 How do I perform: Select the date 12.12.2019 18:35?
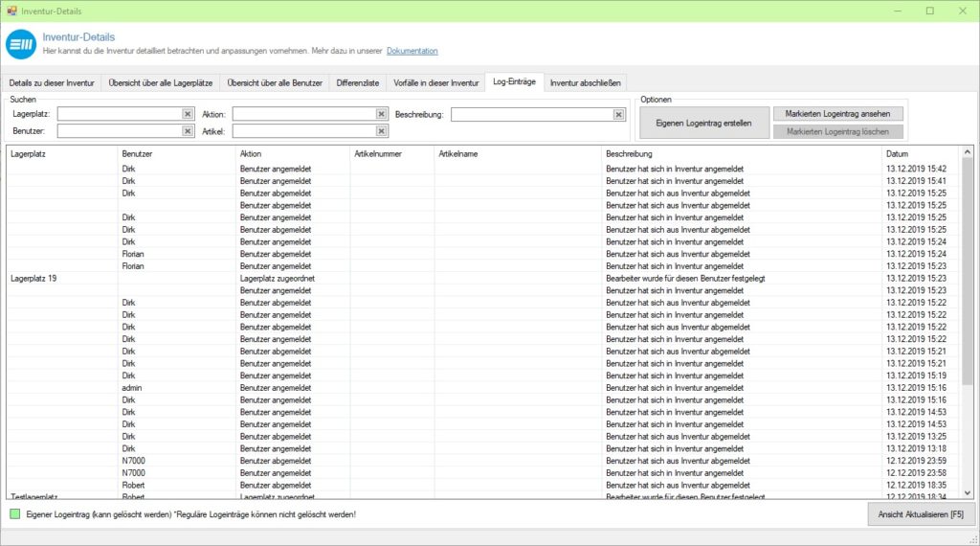[916, 486]
